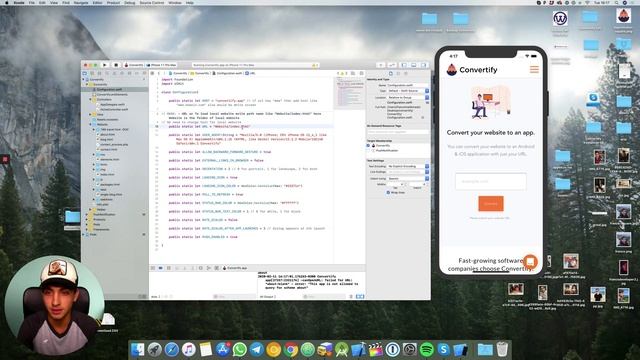The height and width of the screenshot is (360, 640).
Task: Open the View menu in the menu bar
Action: click(x=53, y=3)
